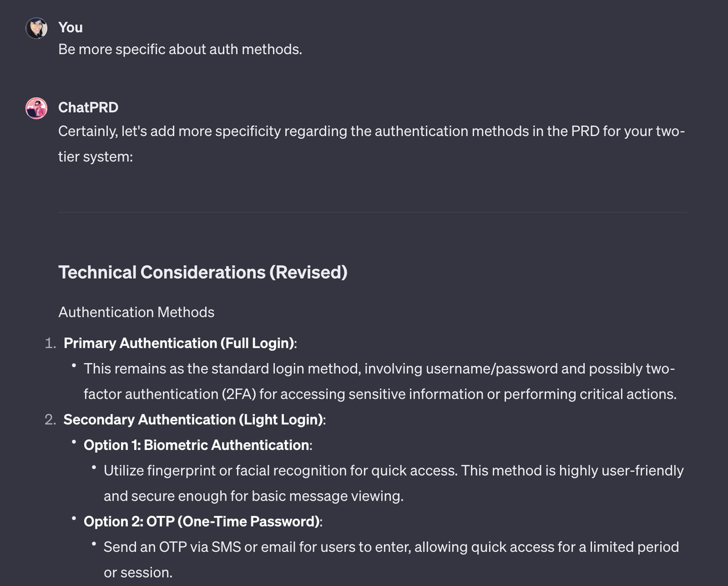Select 'Option 2: OTP (One-Time Password)' bullet
Screen dimensions: 728x586
coord(203,522)
